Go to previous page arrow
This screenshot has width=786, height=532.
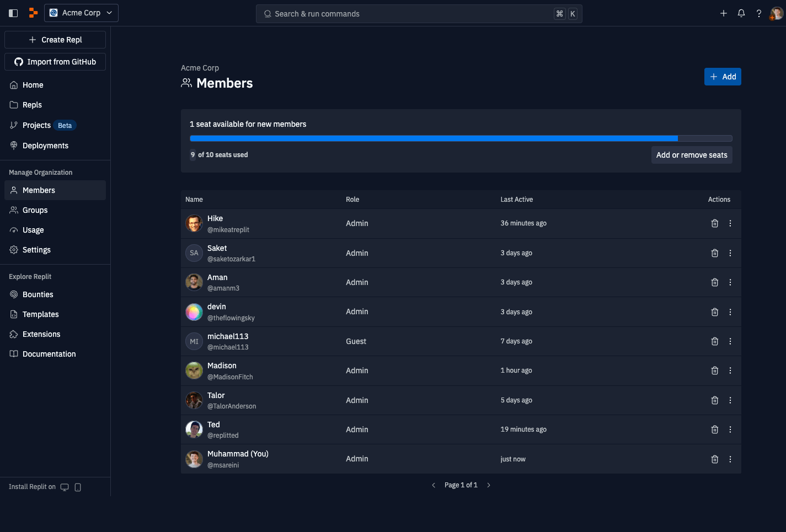[x=434, y=485]
